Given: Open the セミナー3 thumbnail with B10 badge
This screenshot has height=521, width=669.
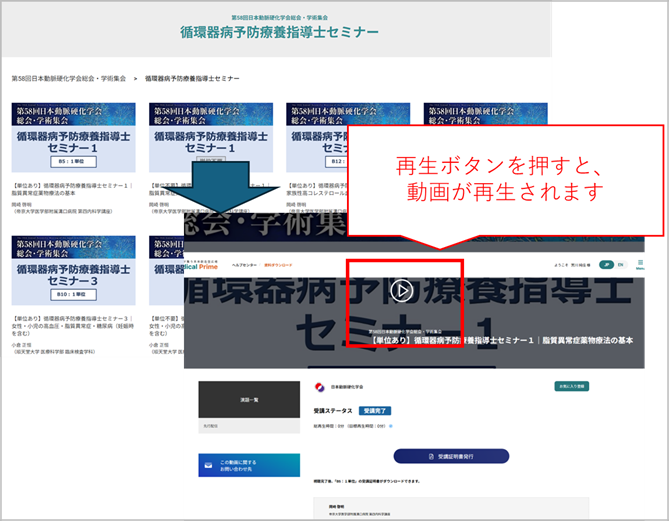Looking at the screenshot, I should click(73, 270).
